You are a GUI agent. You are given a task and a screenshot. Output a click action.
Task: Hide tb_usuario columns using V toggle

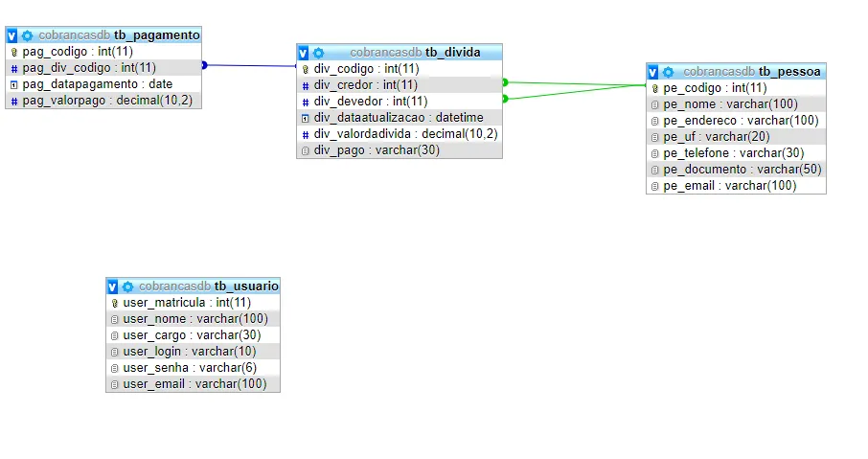coord(113,287)
